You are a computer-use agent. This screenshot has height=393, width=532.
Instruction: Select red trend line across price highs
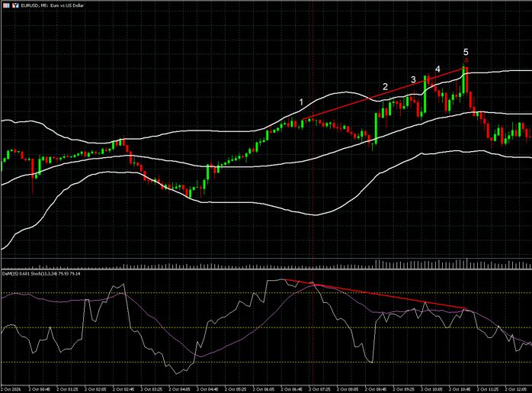(x=383, y=94)
